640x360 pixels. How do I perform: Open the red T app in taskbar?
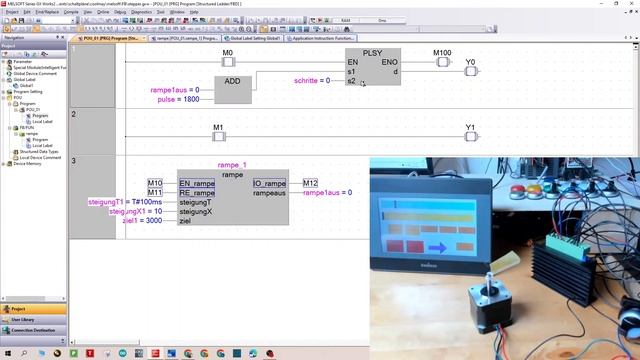point(90,353)
